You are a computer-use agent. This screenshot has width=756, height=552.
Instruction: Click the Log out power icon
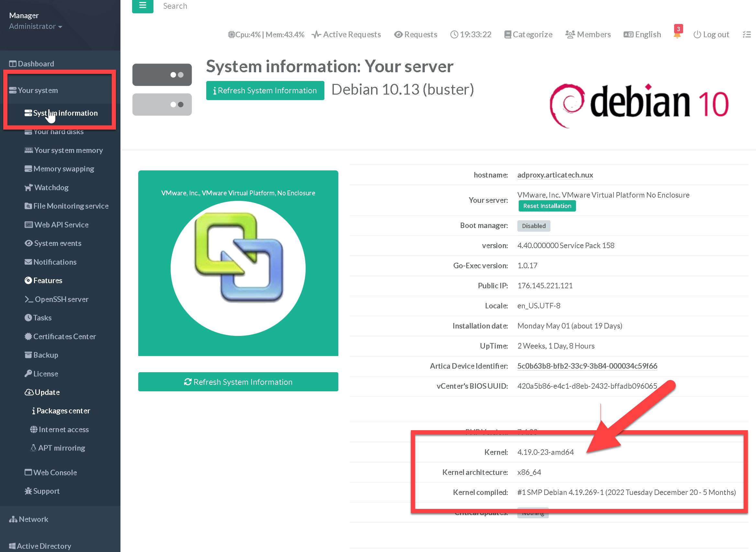tap(697, 34)
